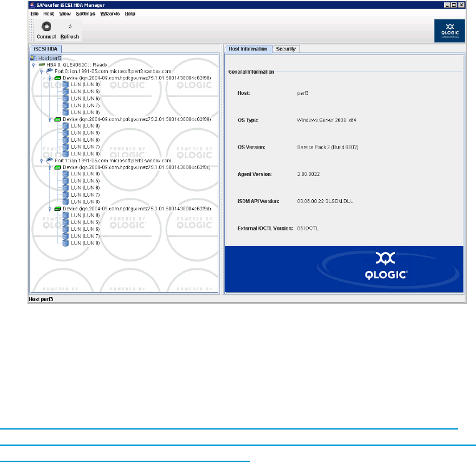
Task: Click the Agent Version value '2.00.0022'
Action: click(308, 174)
